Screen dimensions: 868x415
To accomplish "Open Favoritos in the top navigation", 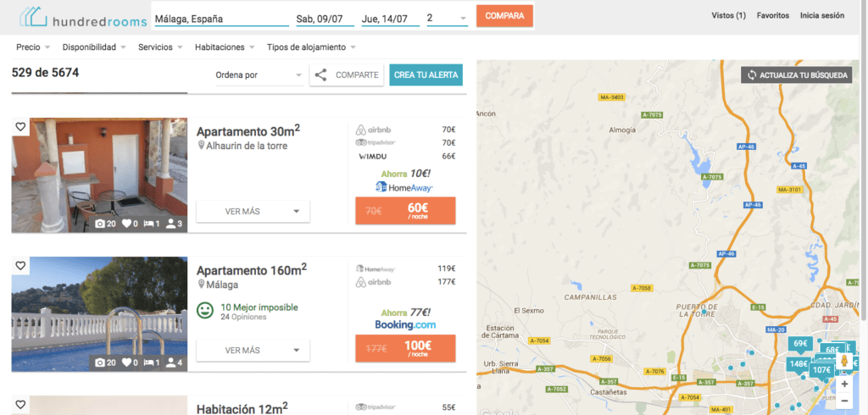I will pyautogui.click(x=773, y=15).
